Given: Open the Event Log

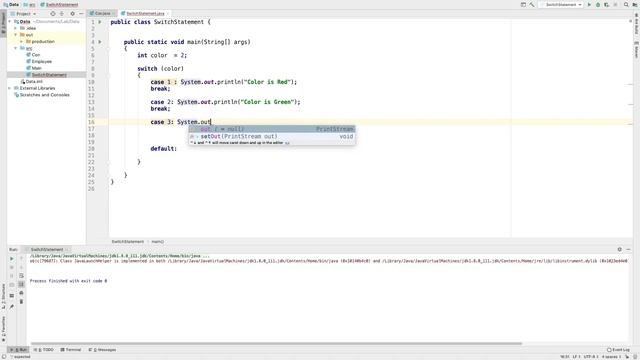Looking at the screenshot, I should pos(618,350).
